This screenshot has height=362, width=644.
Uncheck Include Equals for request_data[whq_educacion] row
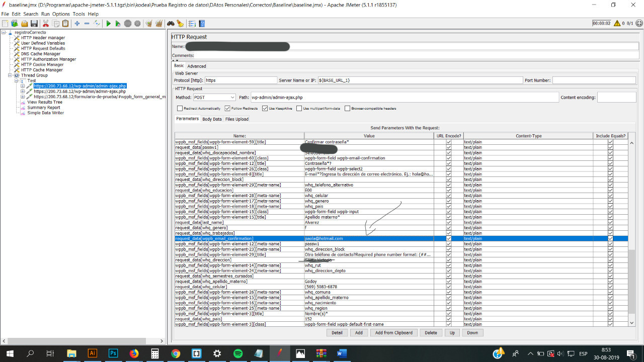(610, 190)
